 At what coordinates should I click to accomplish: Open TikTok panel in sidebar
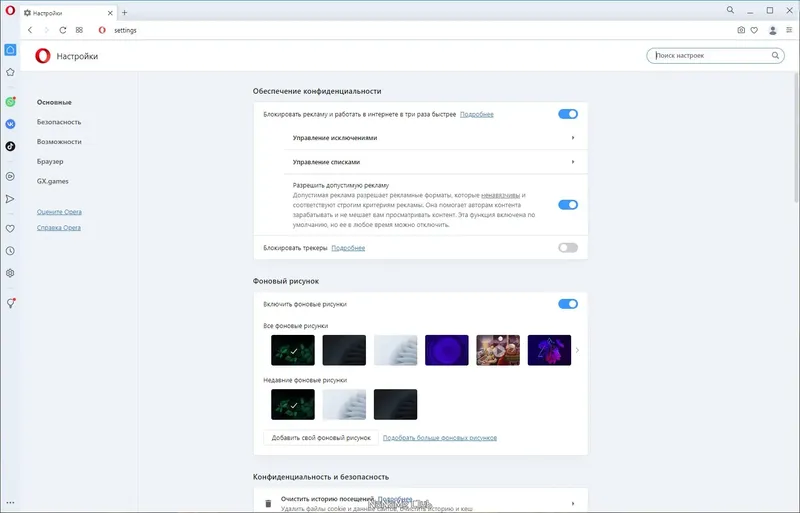10,146
